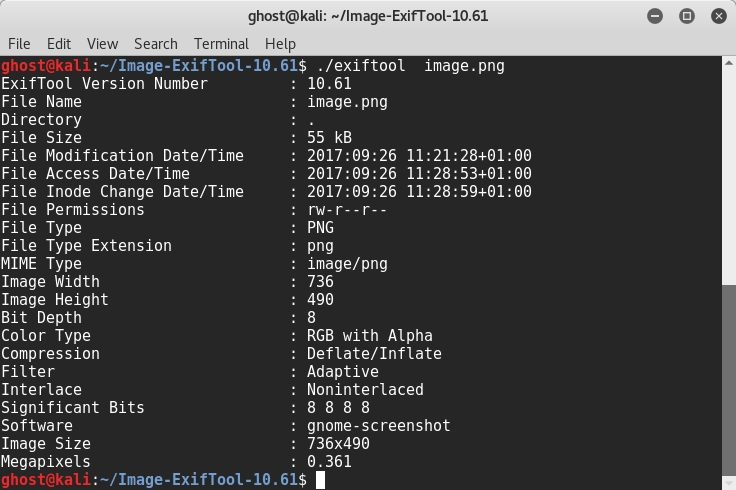Click the image/png MIME Type value

tap(347, 264)
